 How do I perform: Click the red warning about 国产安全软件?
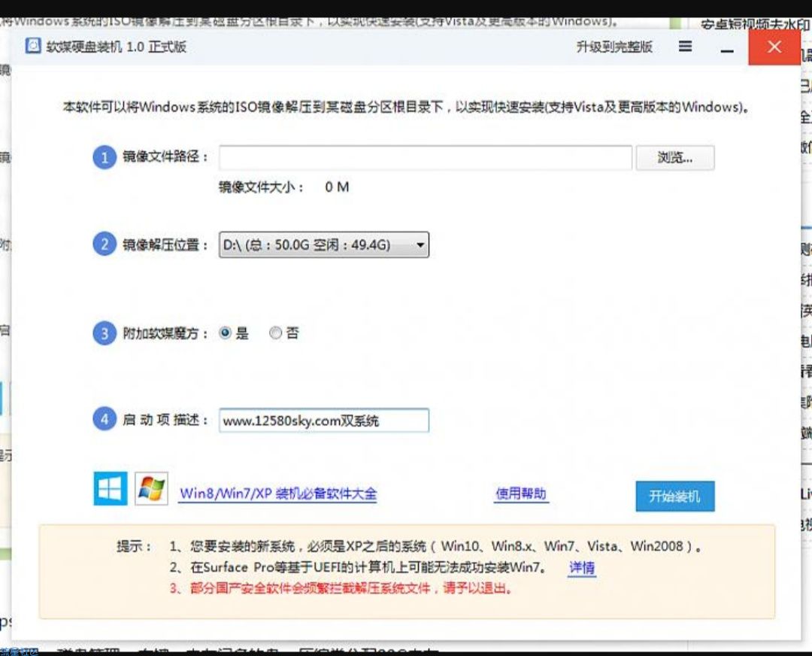click(x=342, y=588)
